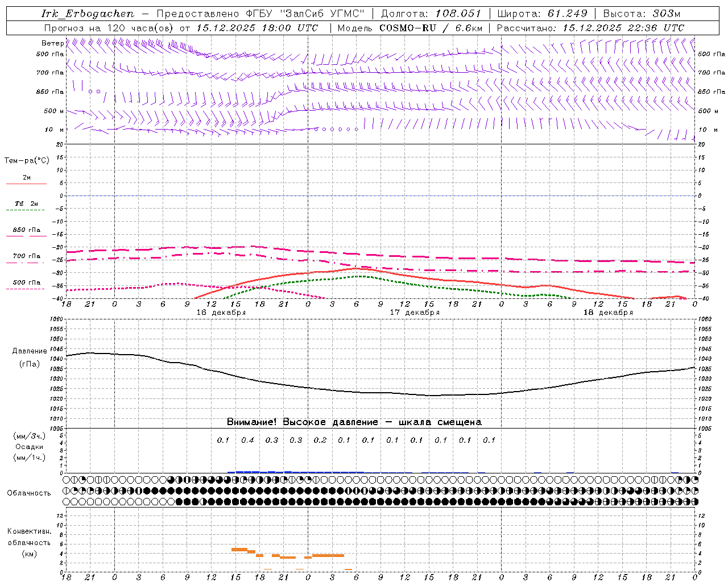Click the Ветер wind panel label

click(52, 43)
